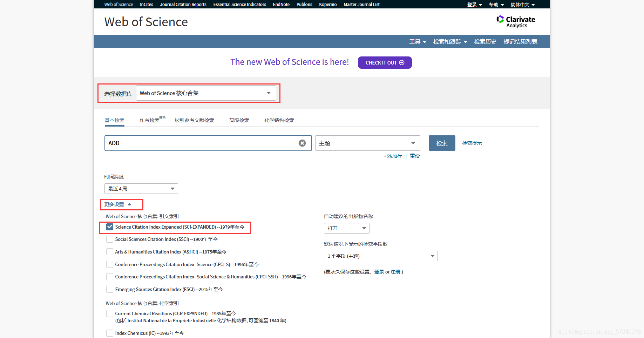Open the 帮助 menu

click(x=496, y=5)
